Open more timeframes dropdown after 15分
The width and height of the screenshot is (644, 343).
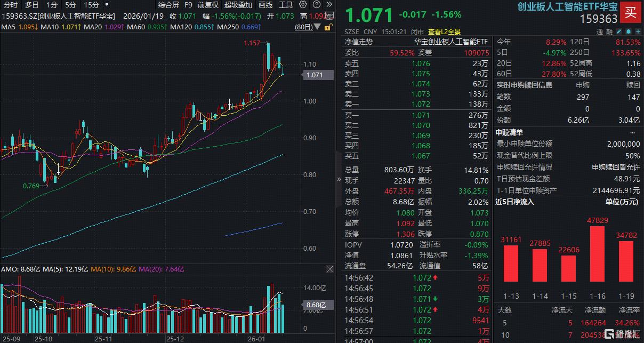tap(107, 5)
